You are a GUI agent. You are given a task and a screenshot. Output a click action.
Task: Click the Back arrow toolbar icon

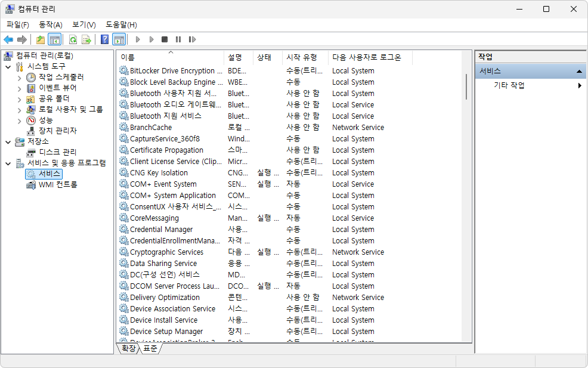(8, 39)
